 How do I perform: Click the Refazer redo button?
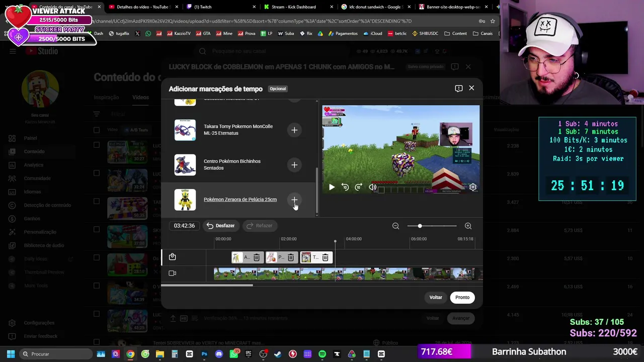coord(260,226)
